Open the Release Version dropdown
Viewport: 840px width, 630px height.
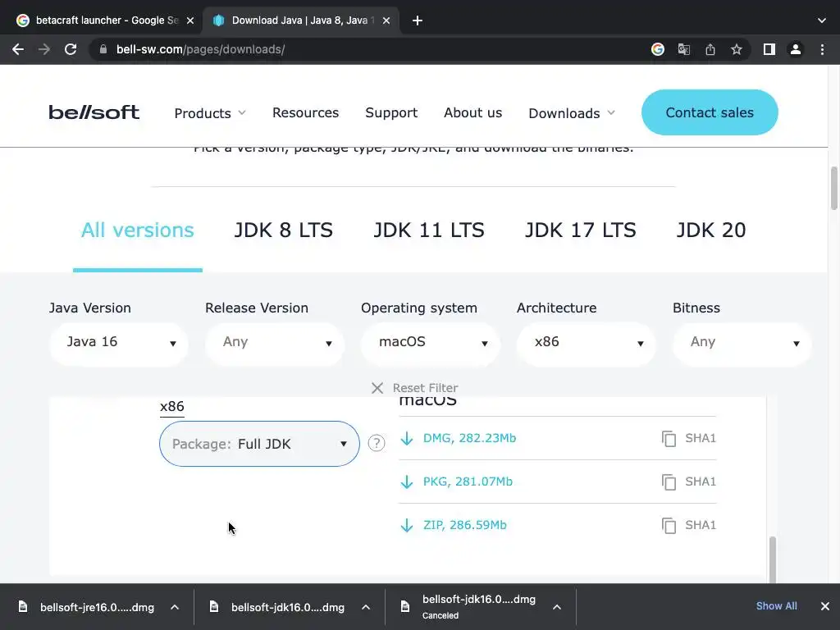[x=274, y=344]
